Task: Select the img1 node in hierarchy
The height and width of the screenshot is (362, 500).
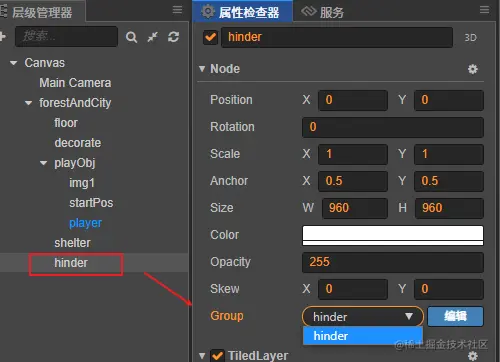Action: (x=82, y=183)
